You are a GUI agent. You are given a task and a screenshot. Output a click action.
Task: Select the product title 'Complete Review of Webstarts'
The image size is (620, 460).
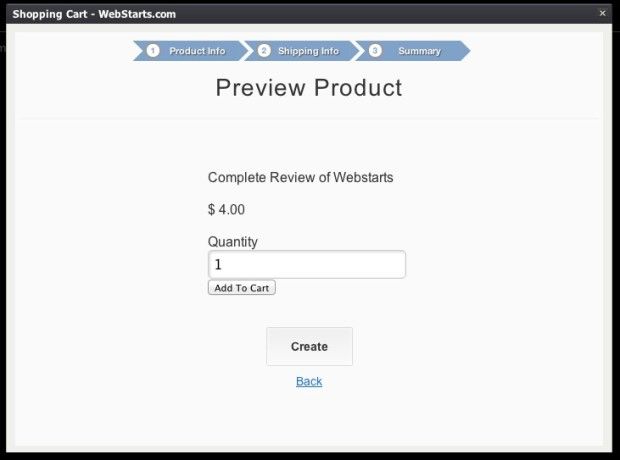(x=301, y=178)
